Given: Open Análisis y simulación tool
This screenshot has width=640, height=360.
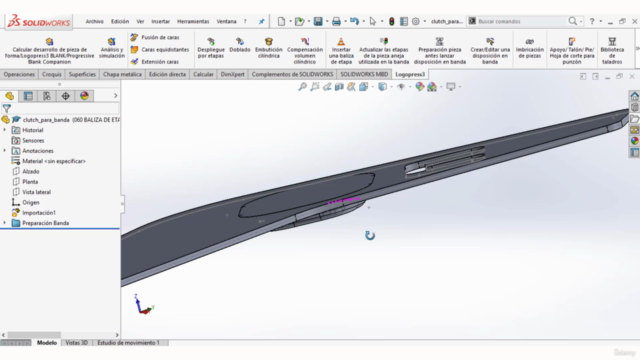Looking at the screenshot, I should click(x=111, y=48).
